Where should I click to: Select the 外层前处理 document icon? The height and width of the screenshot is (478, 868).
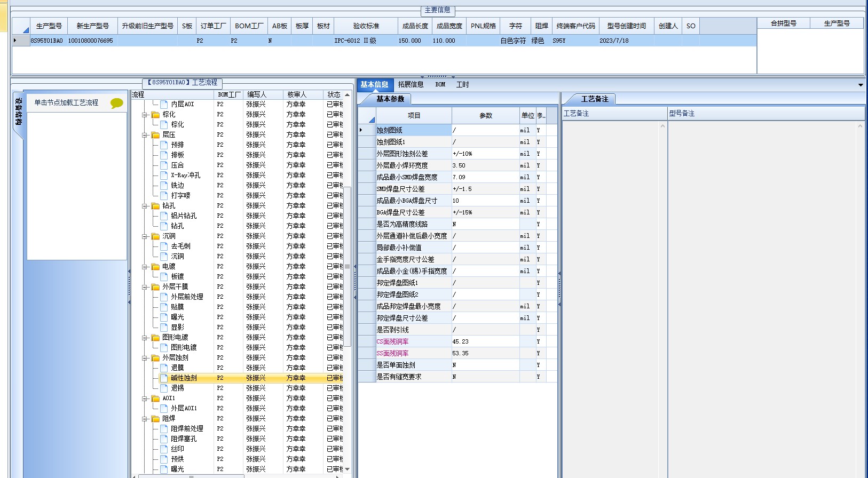164,297
